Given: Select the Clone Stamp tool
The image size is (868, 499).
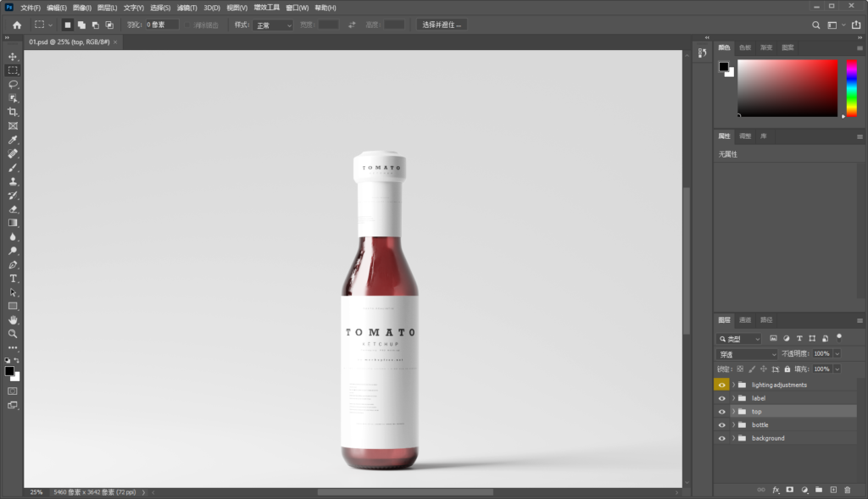Looking at the screenshot, I should click(x=13, y=181).
